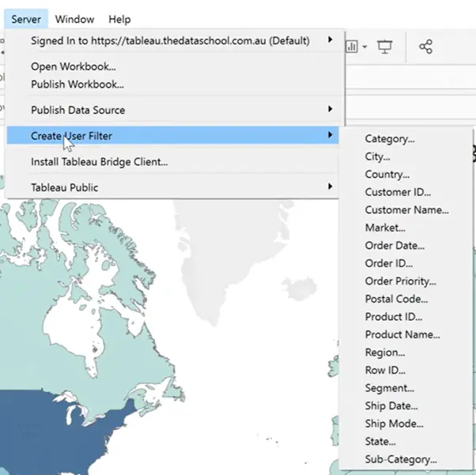
Task: Choose Open Workbook from Server menu
Action: point(73,67)
